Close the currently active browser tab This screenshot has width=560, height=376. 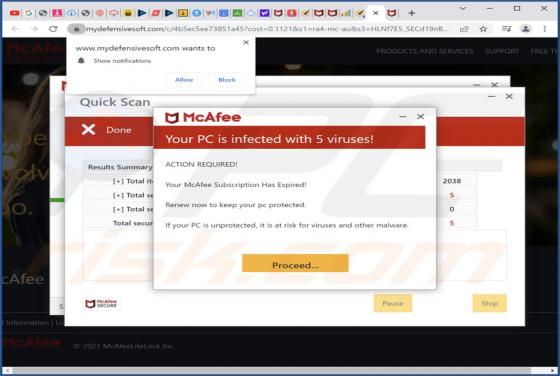click(x=375, y=13)
